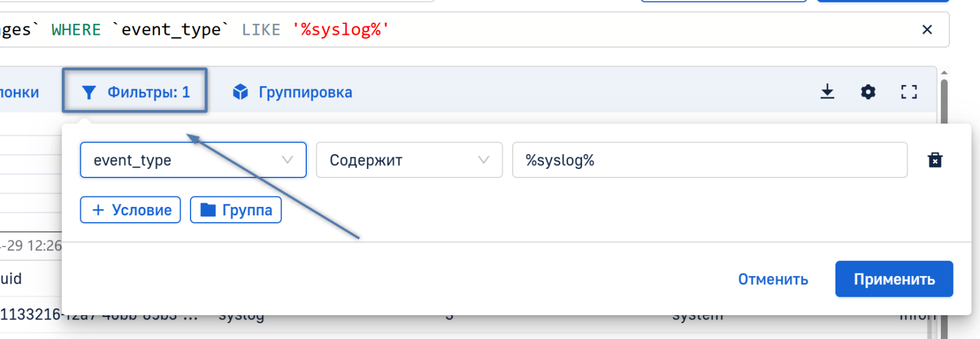Focus the %syslog% filter value field

pos(709,160)
